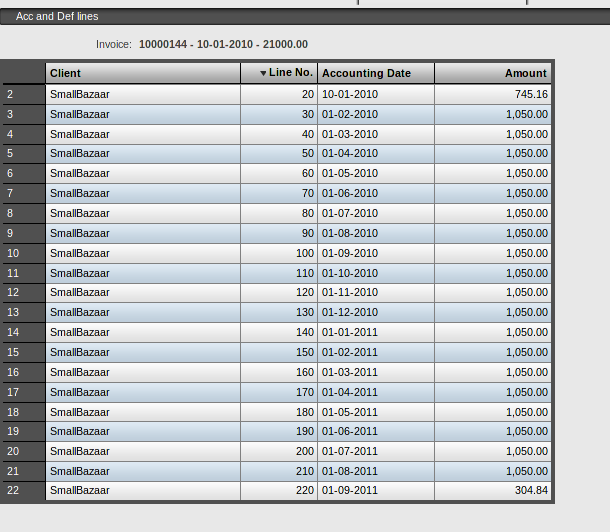Select row number 7 header

(24, 193)
